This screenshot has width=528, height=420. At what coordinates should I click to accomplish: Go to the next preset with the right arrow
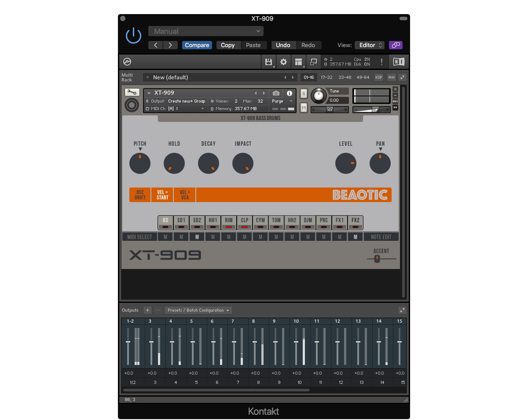(x=170, y=45)
